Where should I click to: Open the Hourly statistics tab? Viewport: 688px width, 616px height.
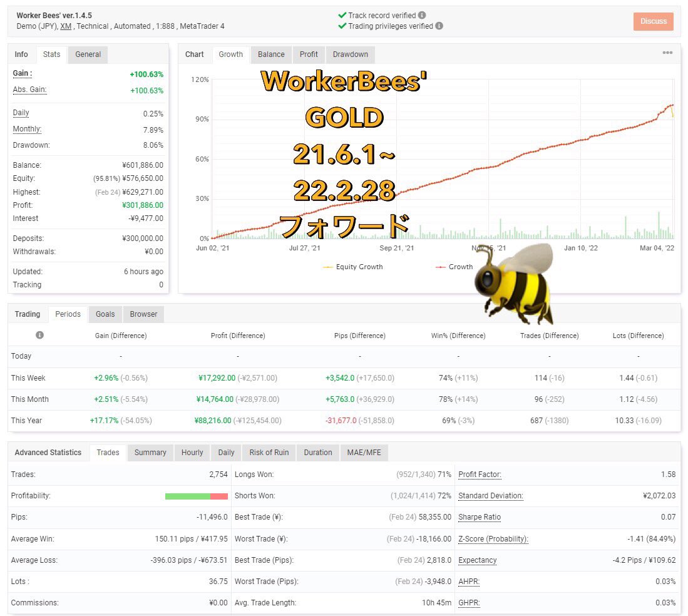192,453
